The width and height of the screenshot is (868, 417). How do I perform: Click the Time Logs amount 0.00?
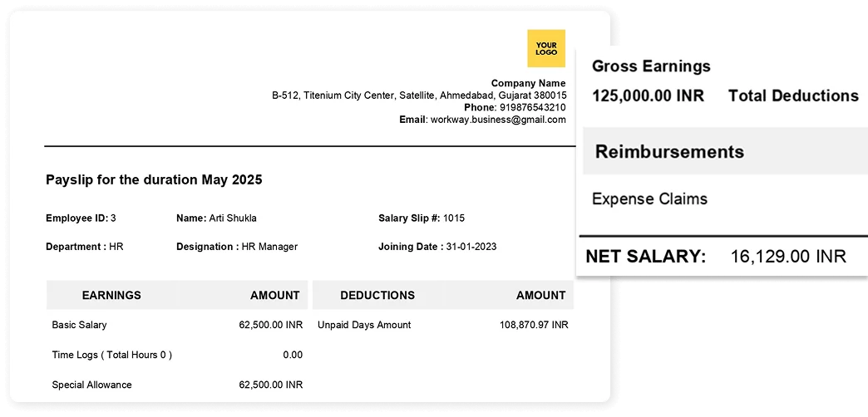293,355
